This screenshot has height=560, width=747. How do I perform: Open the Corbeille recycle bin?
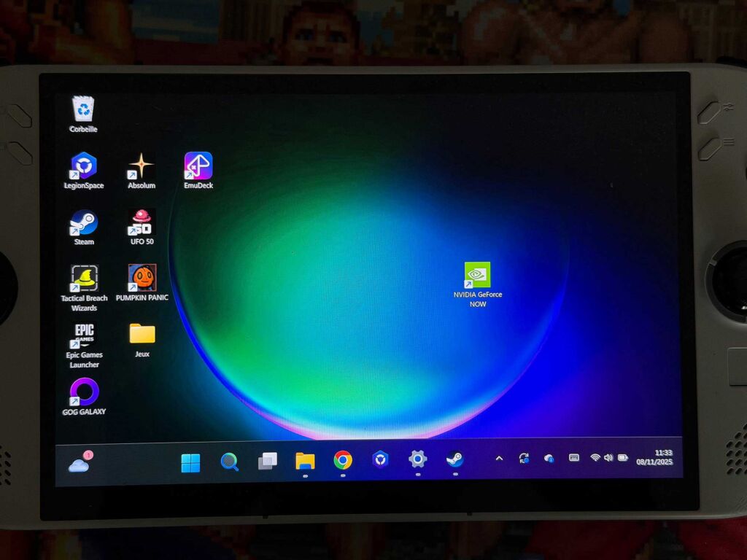84,109
